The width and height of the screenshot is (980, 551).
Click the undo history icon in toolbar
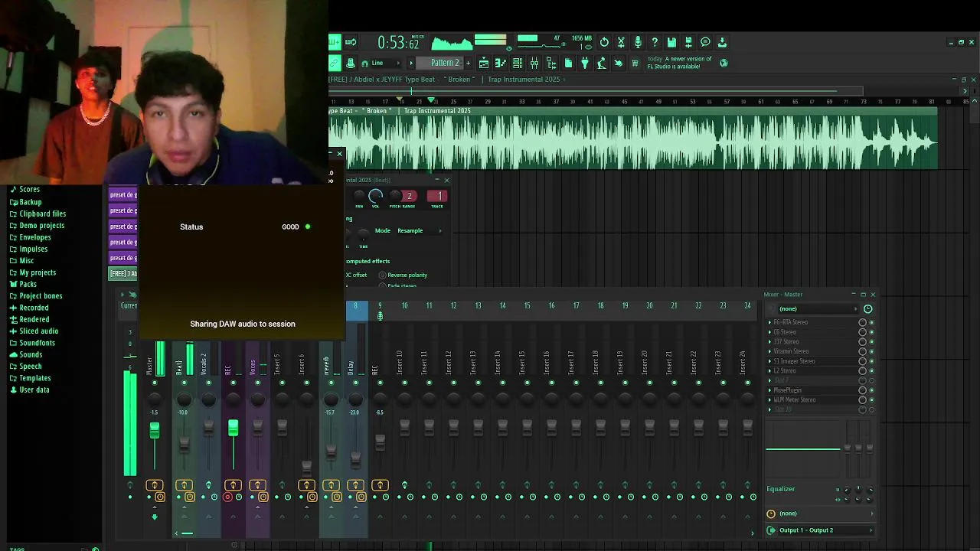(x=604, y=42)
